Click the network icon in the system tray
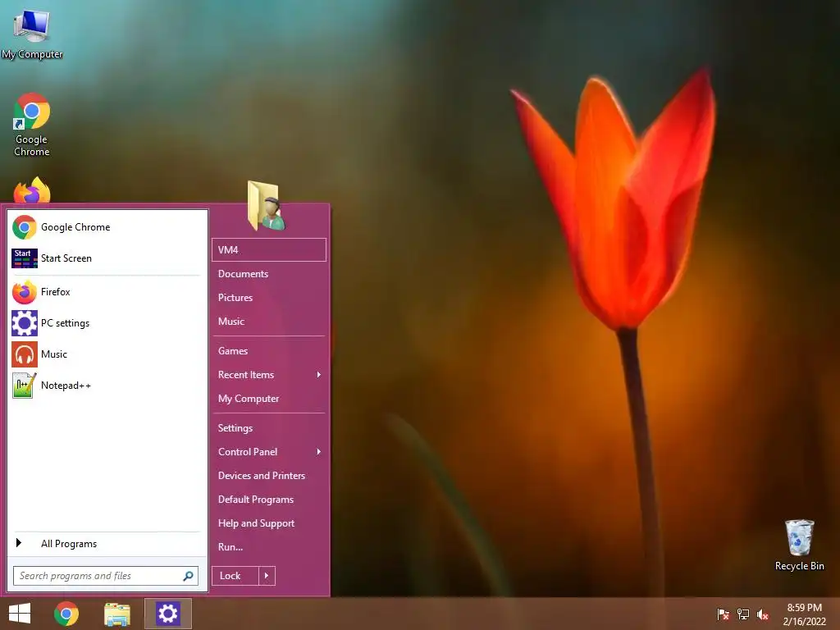Viewport: 840px width, 630px height. coord(743,614)
